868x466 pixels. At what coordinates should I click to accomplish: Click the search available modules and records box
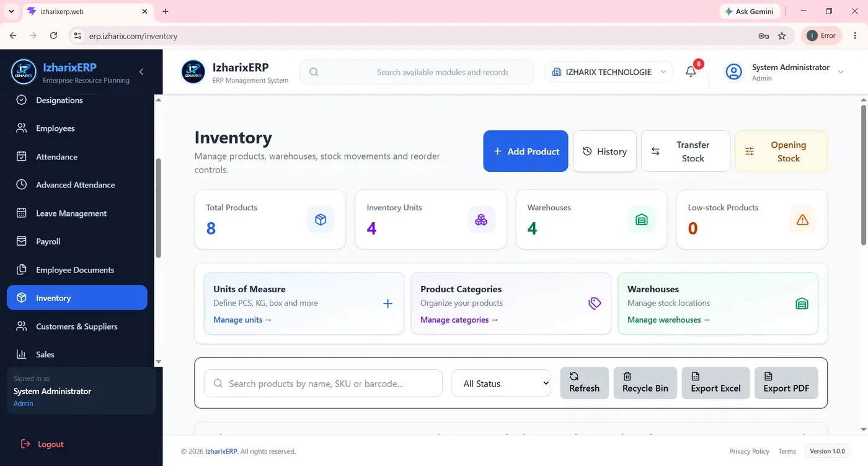[417, 72]
